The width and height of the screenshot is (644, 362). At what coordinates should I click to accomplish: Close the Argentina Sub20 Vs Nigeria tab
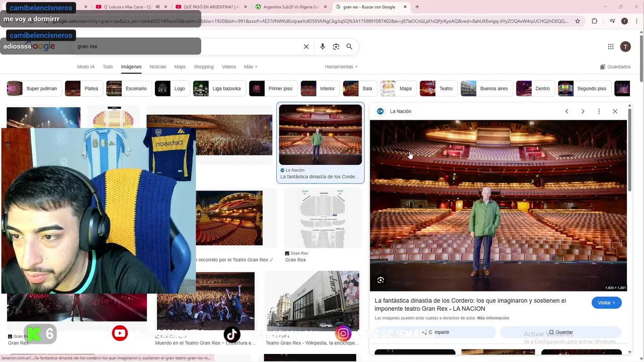326,7
